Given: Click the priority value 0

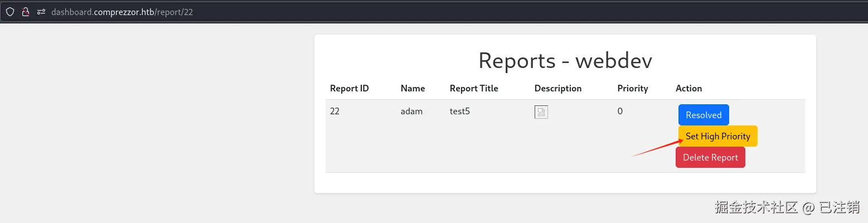Looking at the screenshot, I should 620,111.
